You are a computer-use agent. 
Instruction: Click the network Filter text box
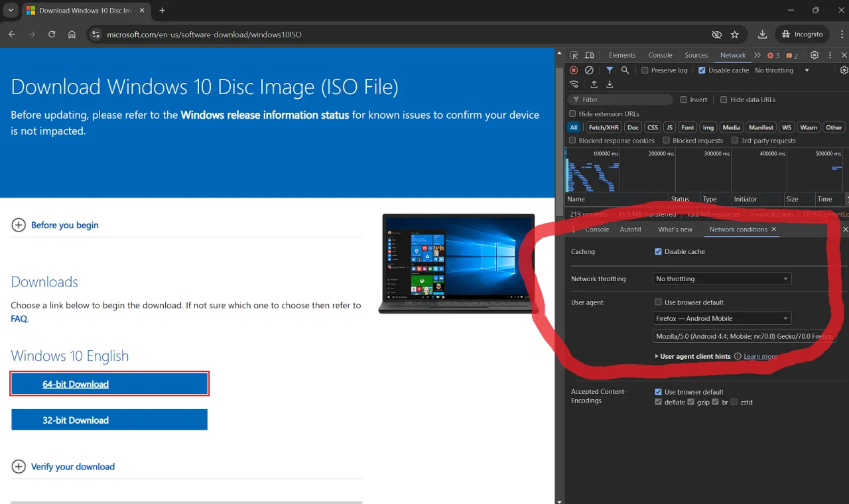click(x=621, y=99)
